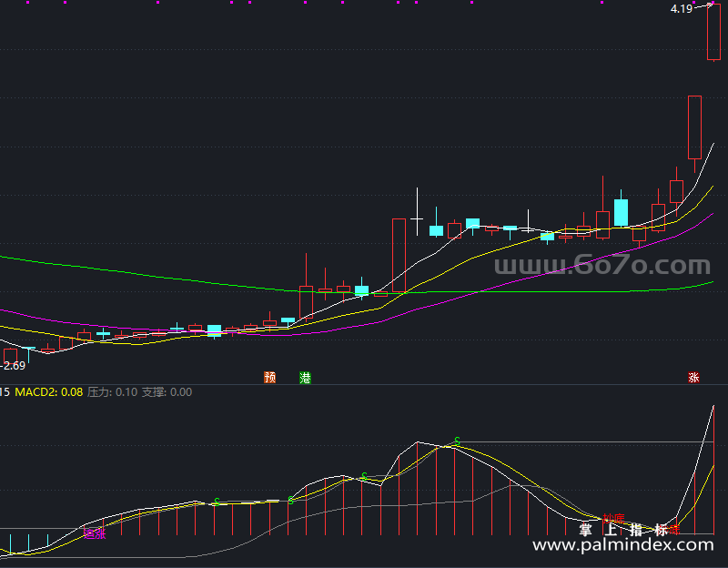
Task: Click the dark red 涨 event marker
Action: (x=693, y=377)
